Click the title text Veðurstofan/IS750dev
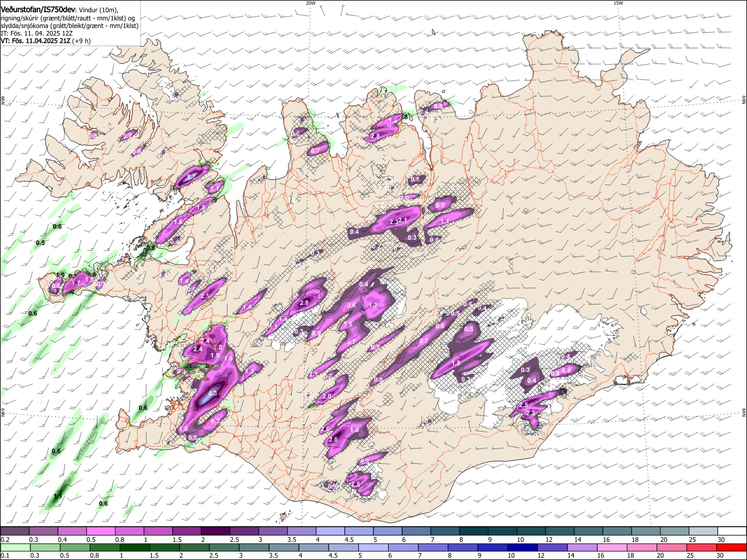The image size is (747, 560). pyautogui.click(x=37, y=9)
